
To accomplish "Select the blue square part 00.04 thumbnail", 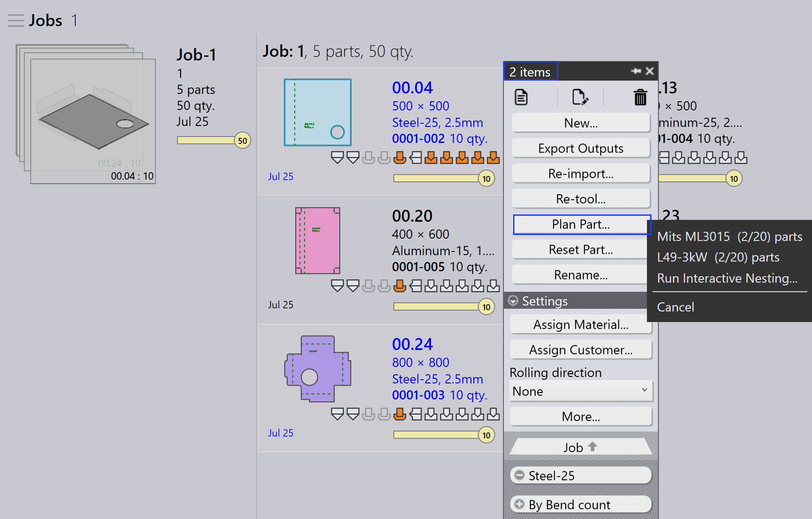I will [318, 112].
